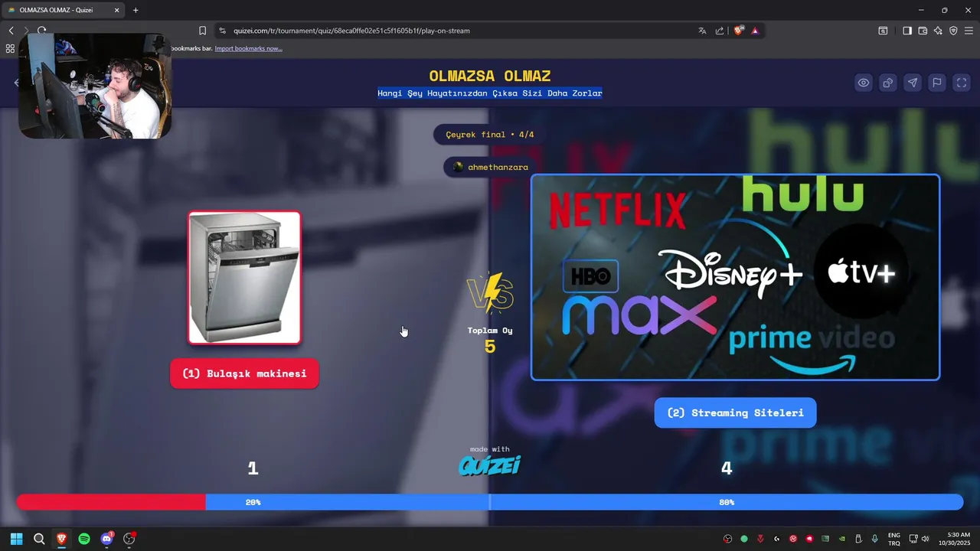Click the browser forward button
The image size is (980, 551).
[26, 31]
